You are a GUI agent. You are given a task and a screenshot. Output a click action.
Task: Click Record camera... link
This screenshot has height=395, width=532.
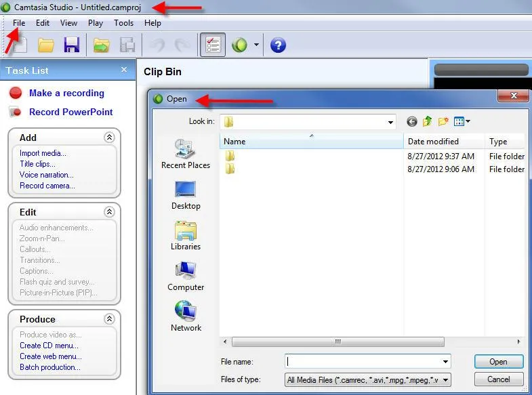[47, 186]
